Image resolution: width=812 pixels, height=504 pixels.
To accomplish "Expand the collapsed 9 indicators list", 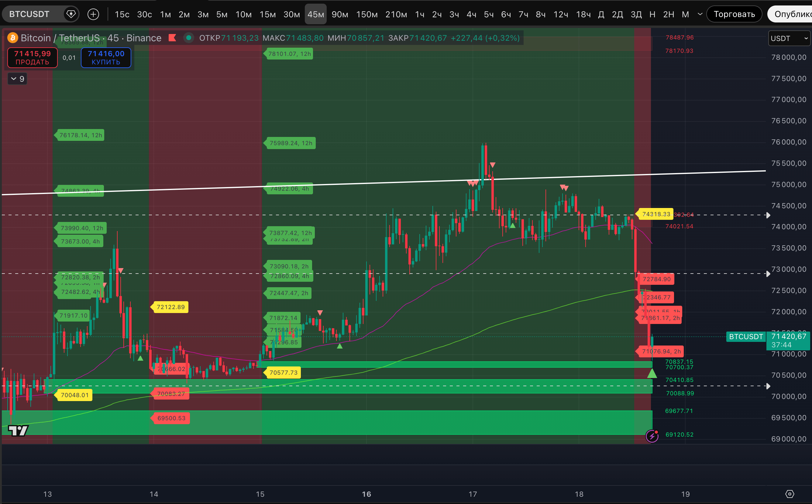I will coord(17,79).
